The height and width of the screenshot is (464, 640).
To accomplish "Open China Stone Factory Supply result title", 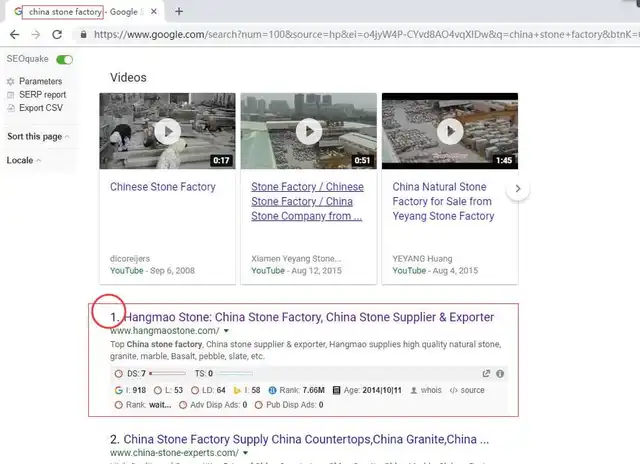I will pyautogui.click(x=306, y=439).
